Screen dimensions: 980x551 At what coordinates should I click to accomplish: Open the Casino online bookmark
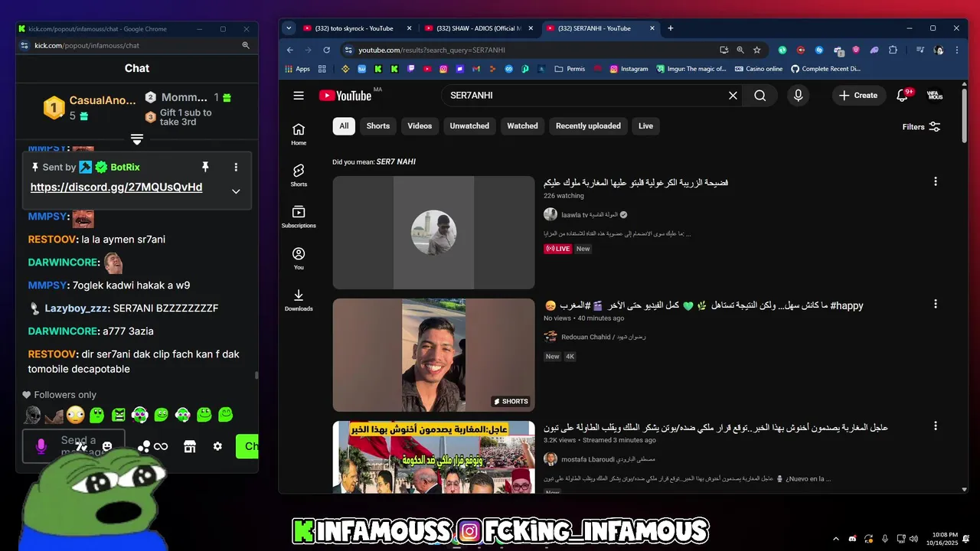758,69
